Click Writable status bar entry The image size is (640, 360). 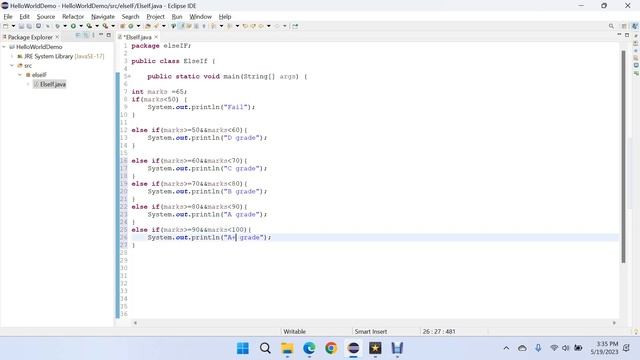(x=294, y=331)
